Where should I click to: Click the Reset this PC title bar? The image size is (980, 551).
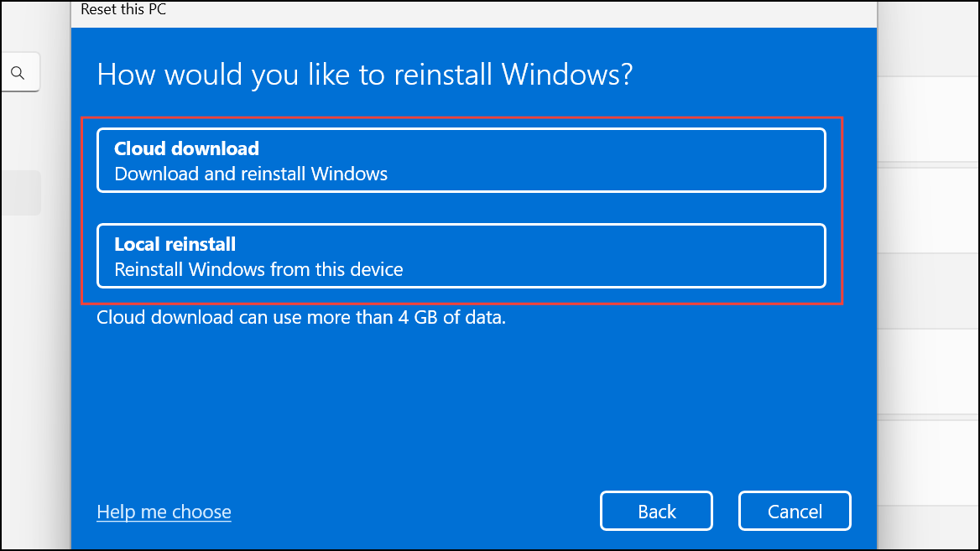474,11
